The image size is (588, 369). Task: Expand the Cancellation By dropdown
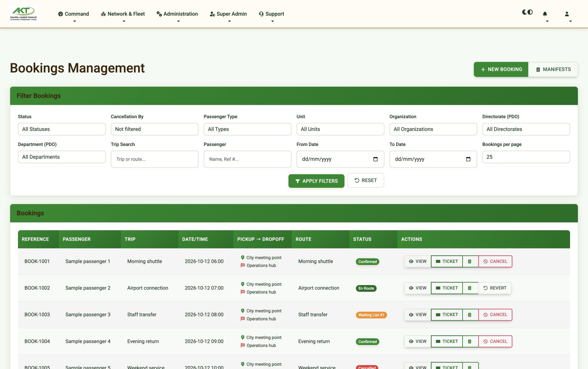[x=155, y=129]
